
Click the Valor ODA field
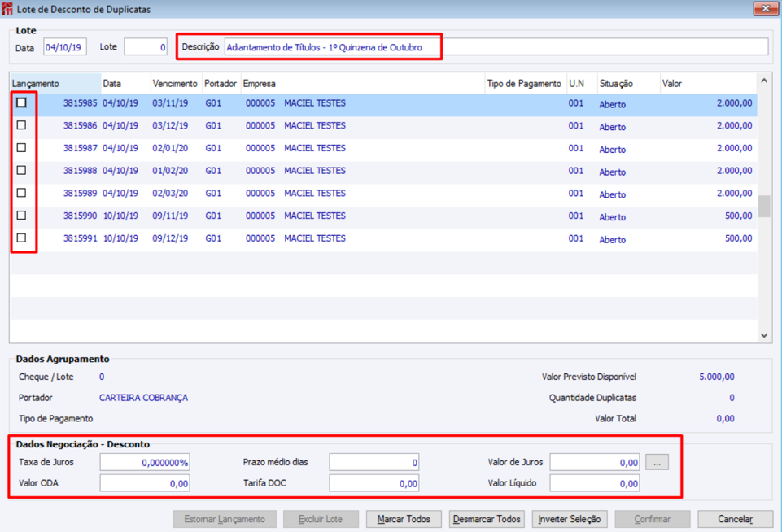(145, 483)
